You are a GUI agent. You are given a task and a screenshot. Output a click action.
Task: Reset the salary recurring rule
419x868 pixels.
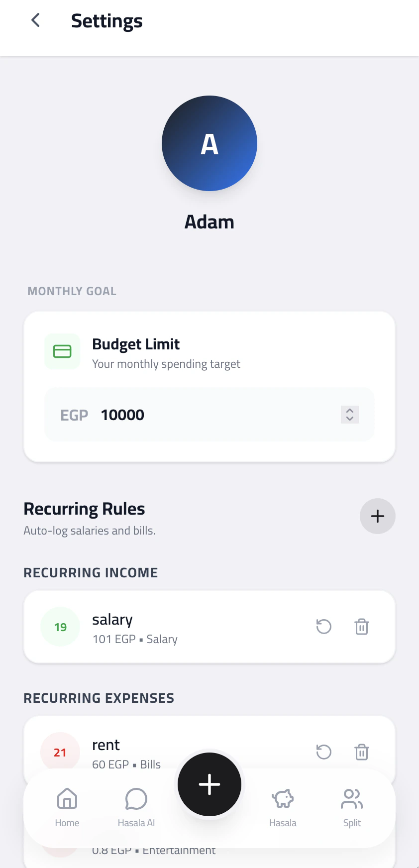(324, 627)
